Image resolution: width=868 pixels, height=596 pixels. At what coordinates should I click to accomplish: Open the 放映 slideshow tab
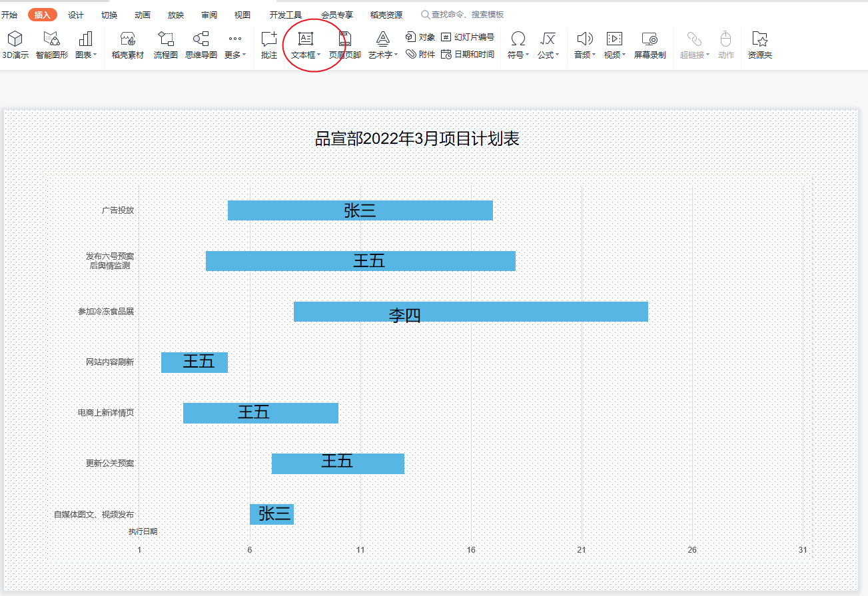176,15
